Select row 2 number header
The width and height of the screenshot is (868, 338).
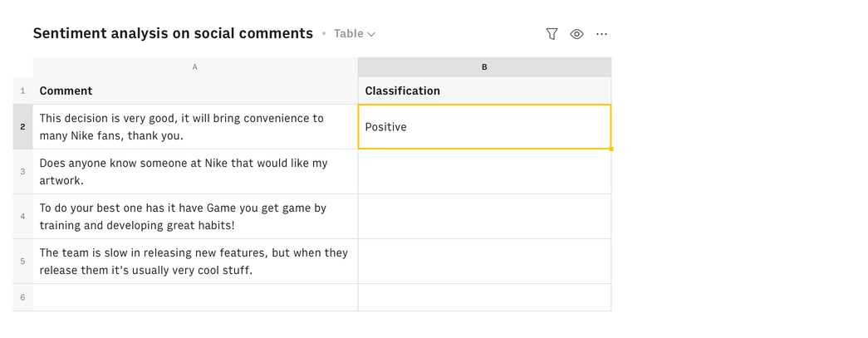pyautogui.click(x=22, y=127)
